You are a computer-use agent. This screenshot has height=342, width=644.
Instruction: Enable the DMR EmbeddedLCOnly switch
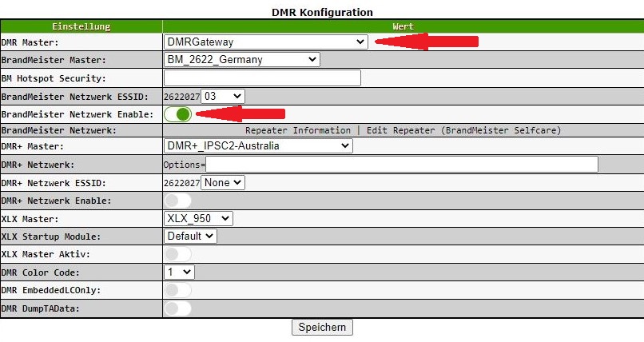coord(178,290)
